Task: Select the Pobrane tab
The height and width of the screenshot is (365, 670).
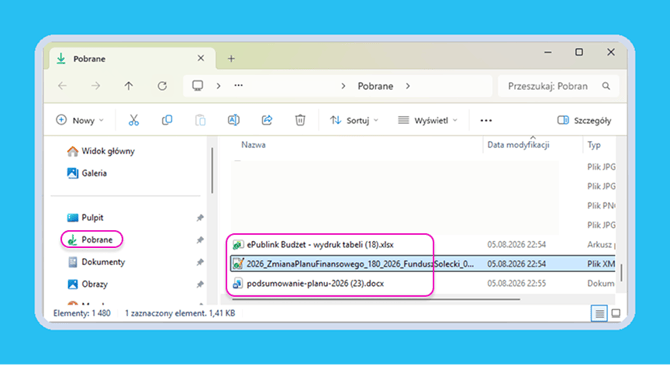Action: [x=132, y=59]
